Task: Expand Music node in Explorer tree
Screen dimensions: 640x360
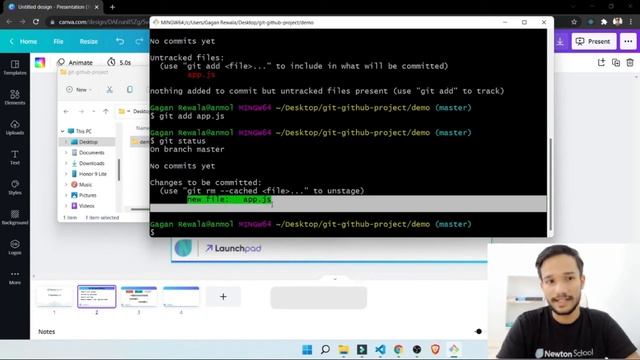Action: click(66, 184)
